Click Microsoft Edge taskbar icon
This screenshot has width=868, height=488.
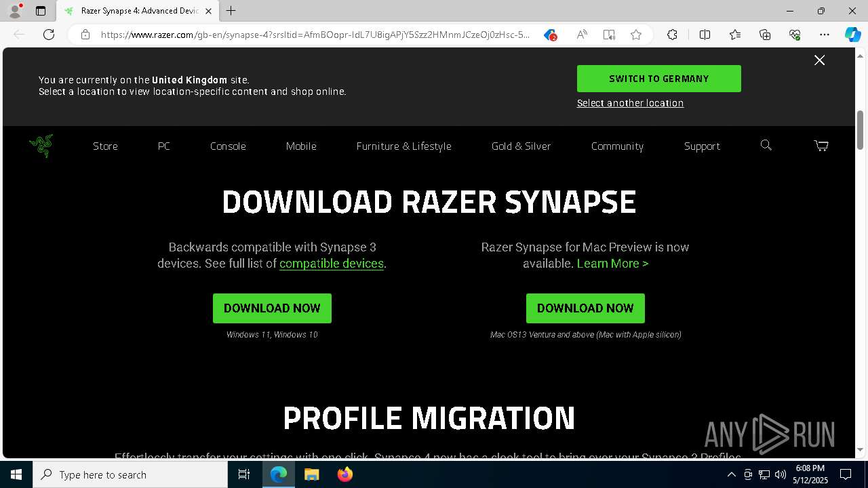(279, 474)
